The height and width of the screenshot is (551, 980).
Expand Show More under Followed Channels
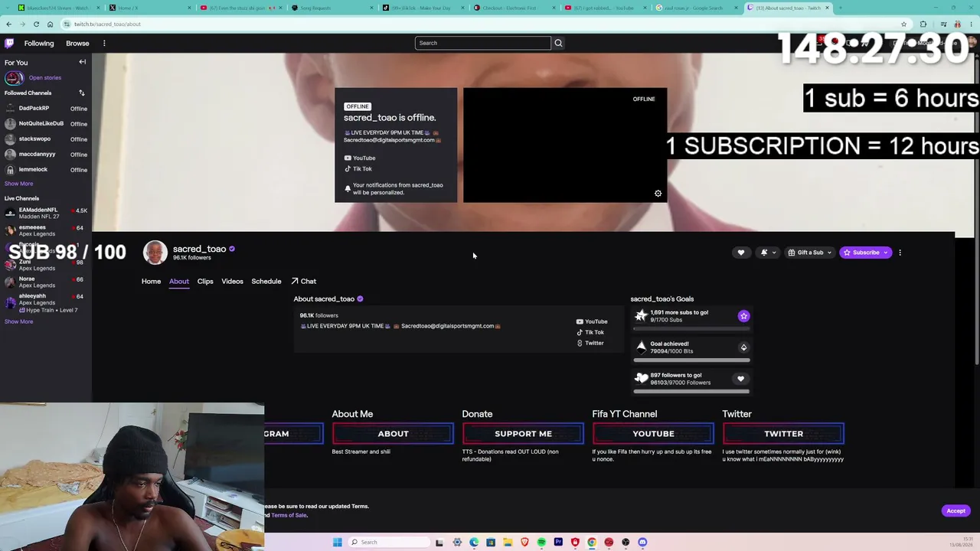[18, 184]
